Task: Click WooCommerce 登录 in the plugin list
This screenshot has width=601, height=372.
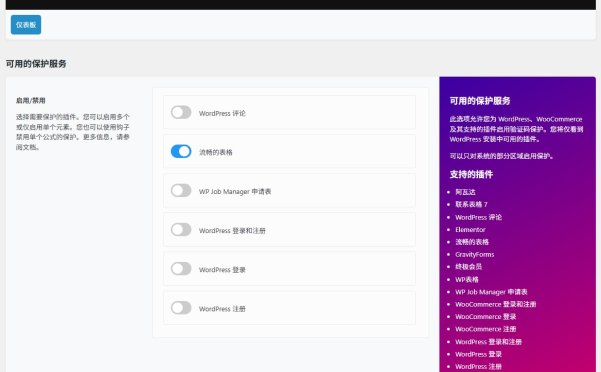Action: click(x=486, y=317)
